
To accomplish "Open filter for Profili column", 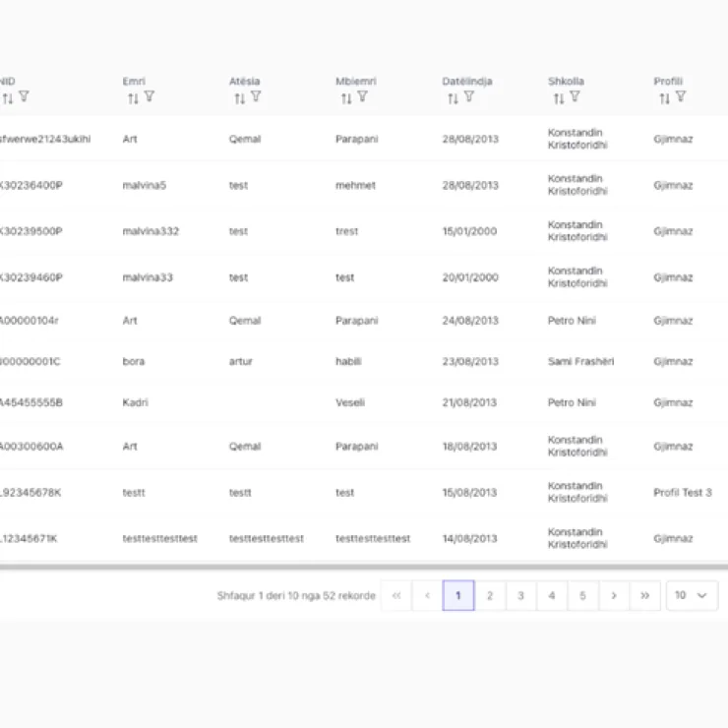I will [x=681, y=96].
